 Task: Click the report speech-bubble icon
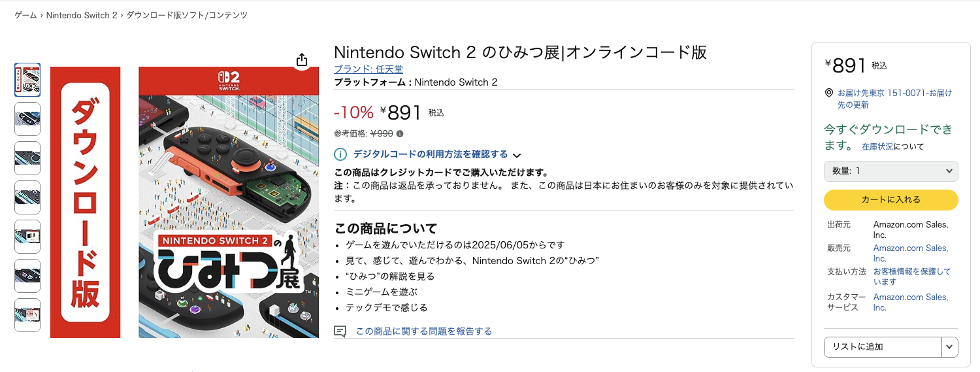click(340, 331)
